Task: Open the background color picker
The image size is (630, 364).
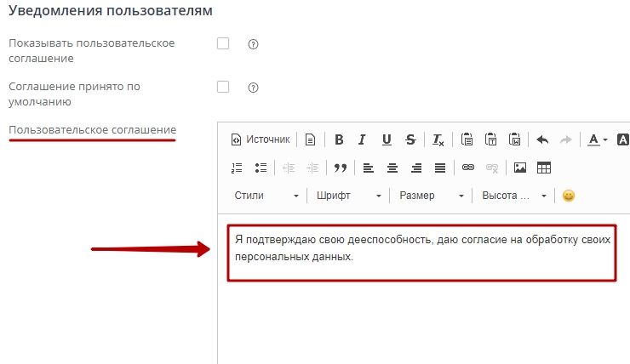Action: [x=623, y=139]
